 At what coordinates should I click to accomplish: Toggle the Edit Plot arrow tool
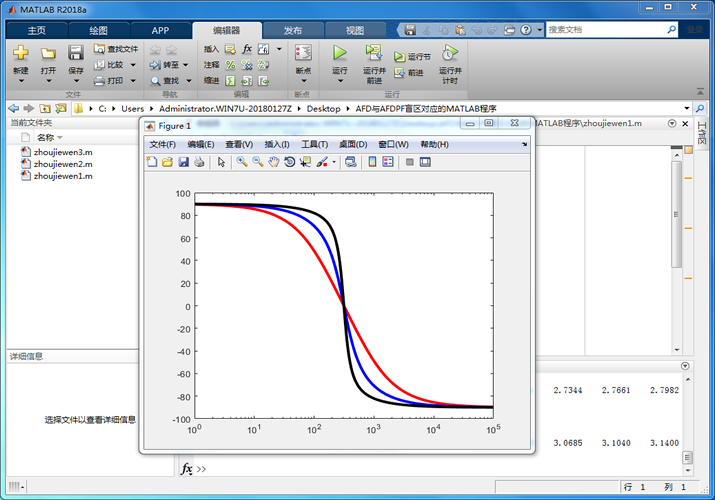point(221,162)
